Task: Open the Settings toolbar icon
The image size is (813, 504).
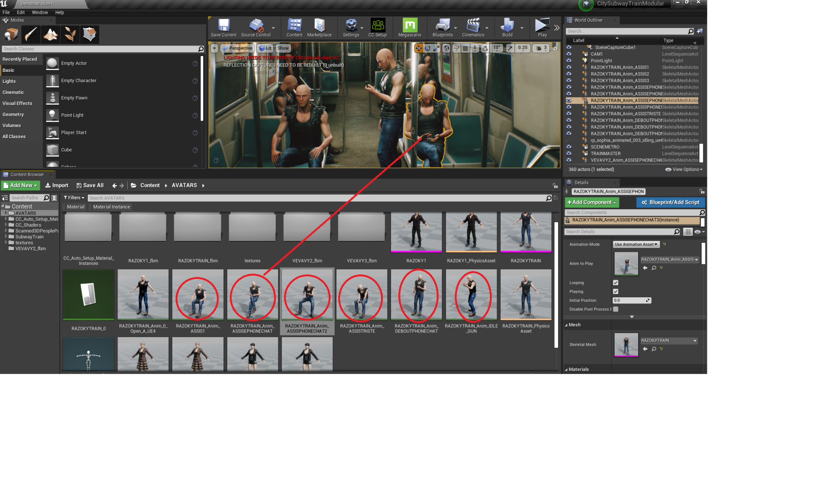Action: tap(351, 28)
